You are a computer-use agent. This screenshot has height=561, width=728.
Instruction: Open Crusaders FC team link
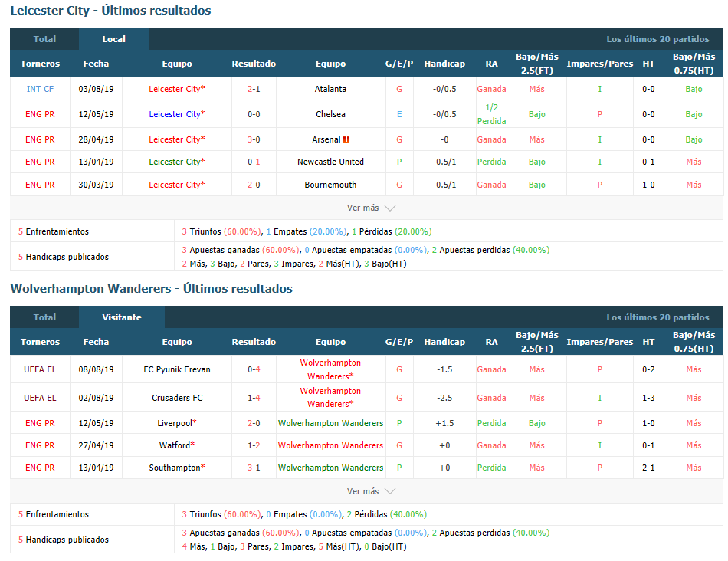[177, 398]
